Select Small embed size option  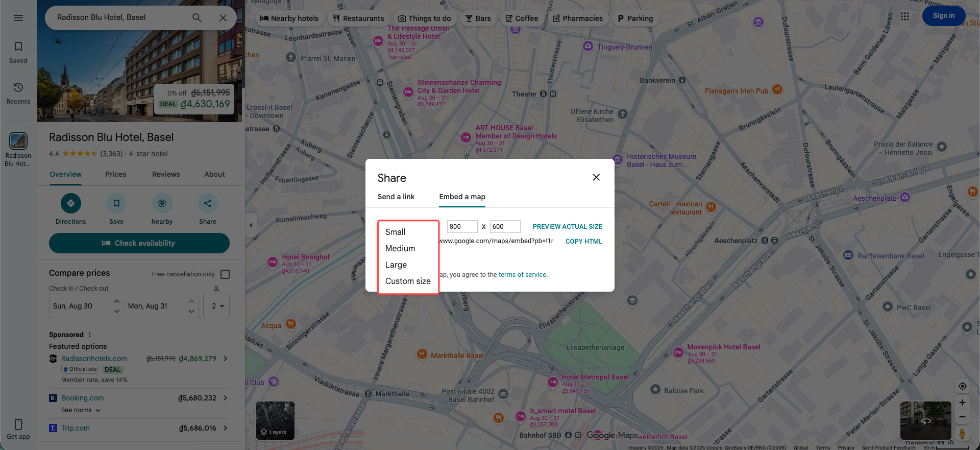tap(408, 232)
